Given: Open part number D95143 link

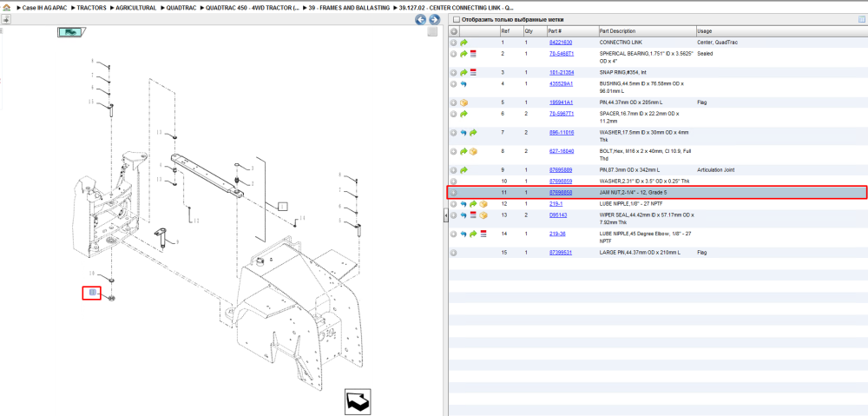Looking at the screenshot, I should tap(558, 215).
